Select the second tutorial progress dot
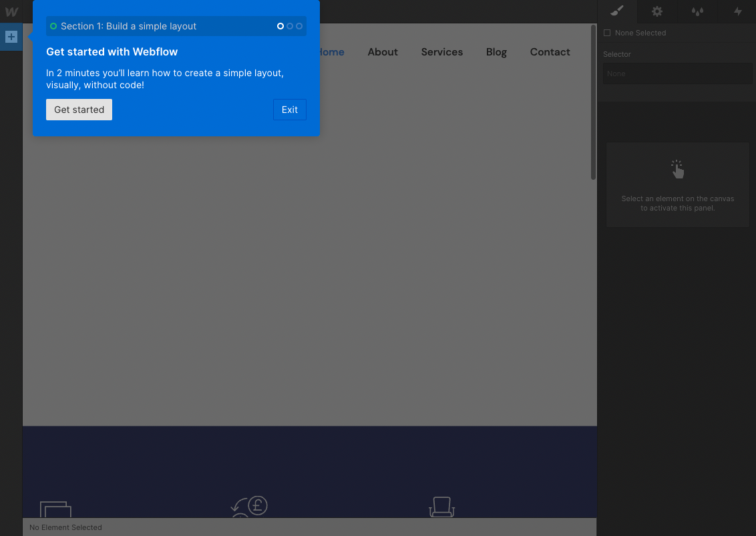756x536 pixels. coord(290,26)
